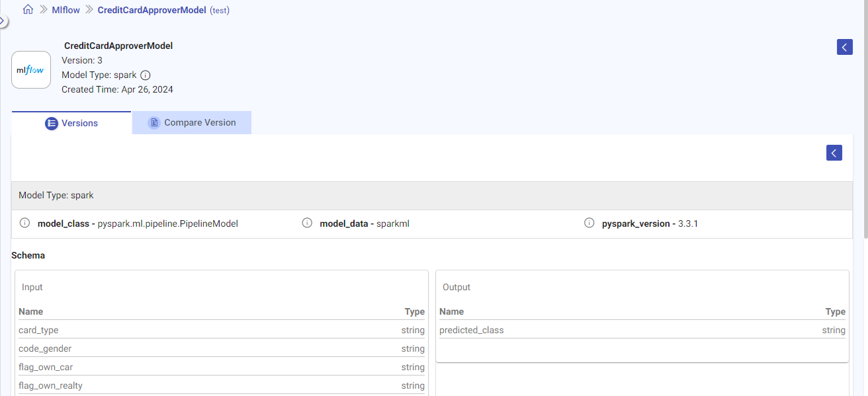Click the (test) label beside the model name
Viewport: 868px width, 396px height.
[220, 10]
